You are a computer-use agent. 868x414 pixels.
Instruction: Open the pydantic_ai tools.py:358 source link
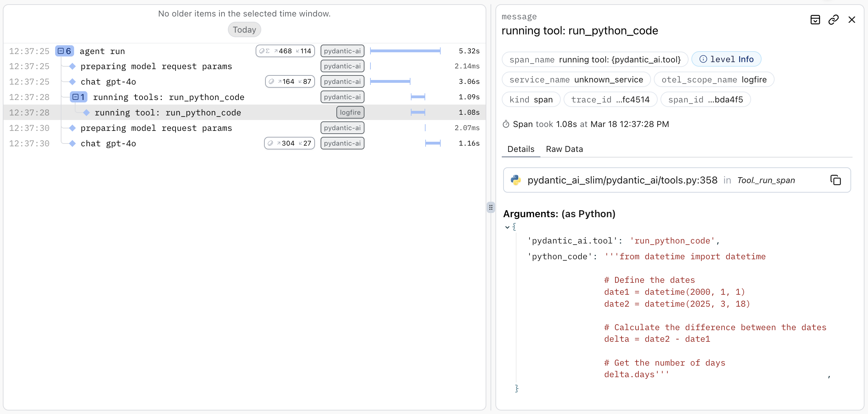(623, 180)
